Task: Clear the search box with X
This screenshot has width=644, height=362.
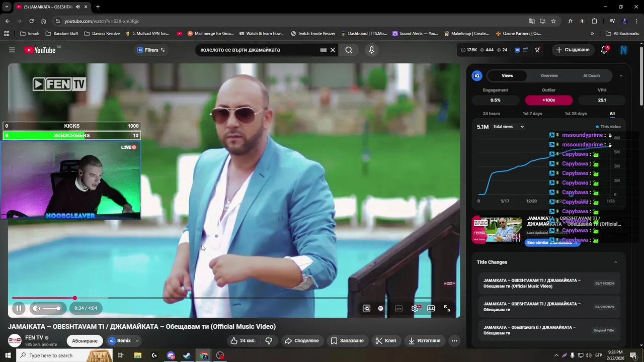Action: (x=333, y=50)
